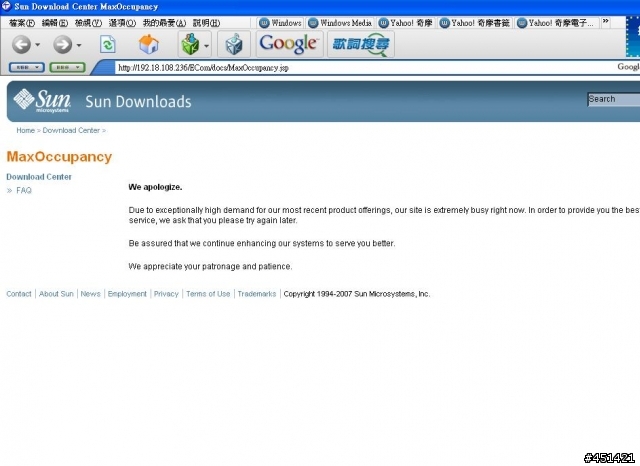Open the Windows Media bookmark link
Image resolution: width=640 pixels, height=466 pixels.
(340, 23)
